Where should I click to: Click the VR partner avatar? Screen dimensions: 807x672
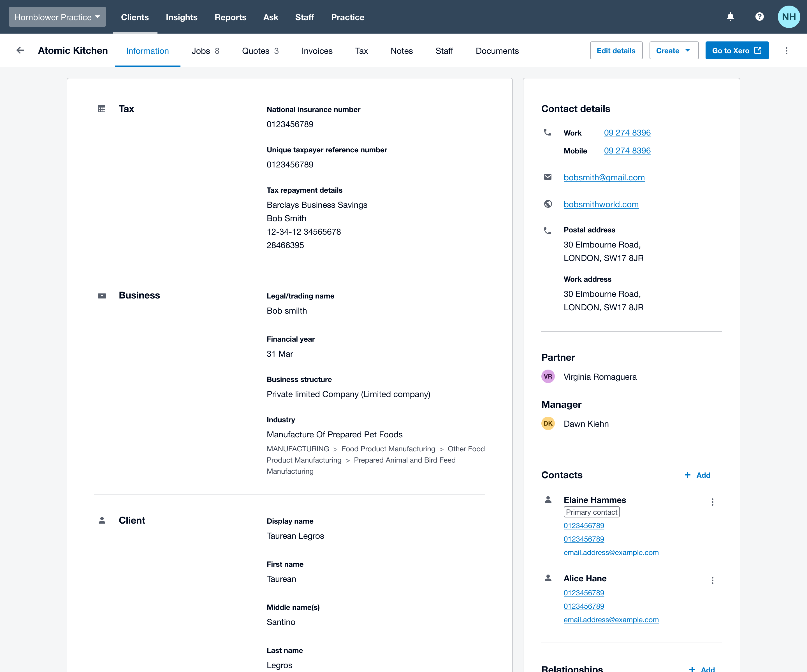coord(548,376)
